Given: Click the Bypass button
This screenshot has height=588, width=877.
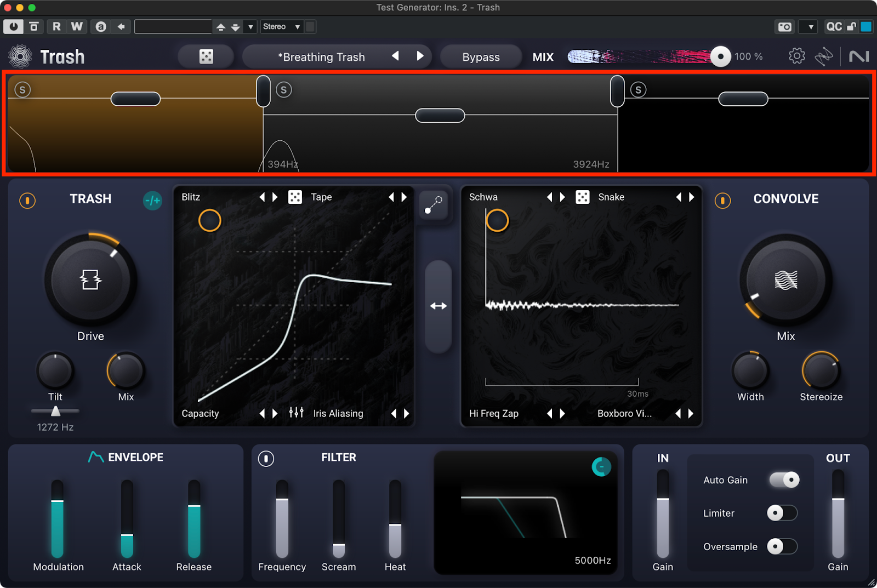Looking at the screenshot, I should 481,56.
